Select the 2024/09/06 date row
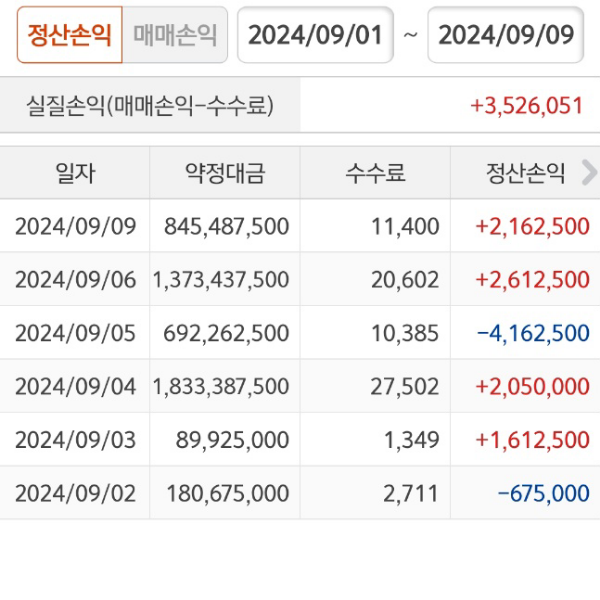 [x=75, y=280]
